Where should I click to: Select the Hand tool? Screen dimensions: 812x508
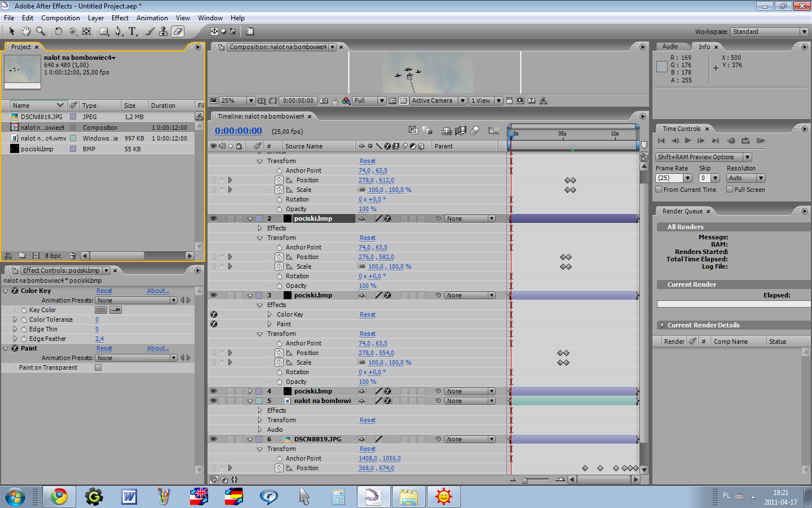[x=26, y=32]
